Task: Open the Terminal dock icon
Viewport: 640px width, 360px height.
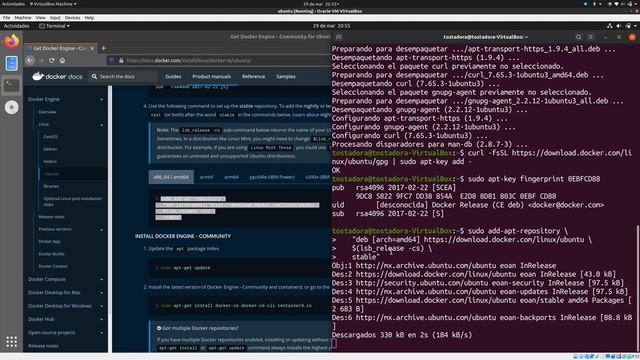Action: [x=11, y=85]
